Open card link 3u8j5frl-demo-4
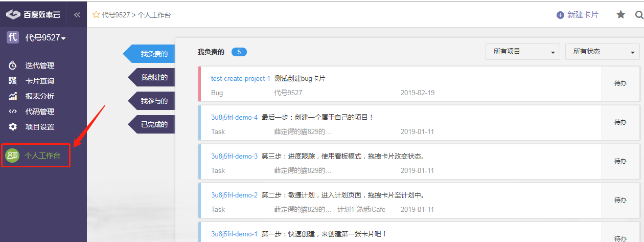This screenshot has width=644, height=242. (235, 117)
